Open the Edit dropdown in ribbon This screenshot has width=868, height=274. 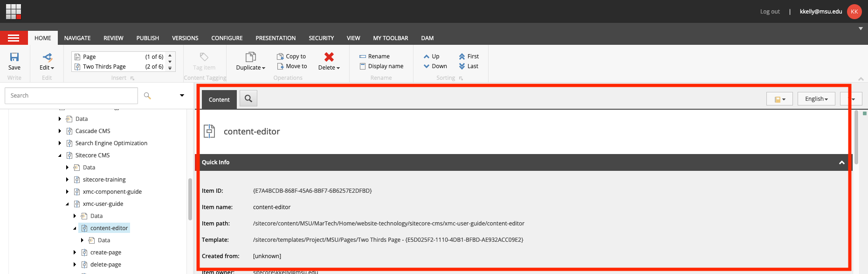[x=47, y=68]
